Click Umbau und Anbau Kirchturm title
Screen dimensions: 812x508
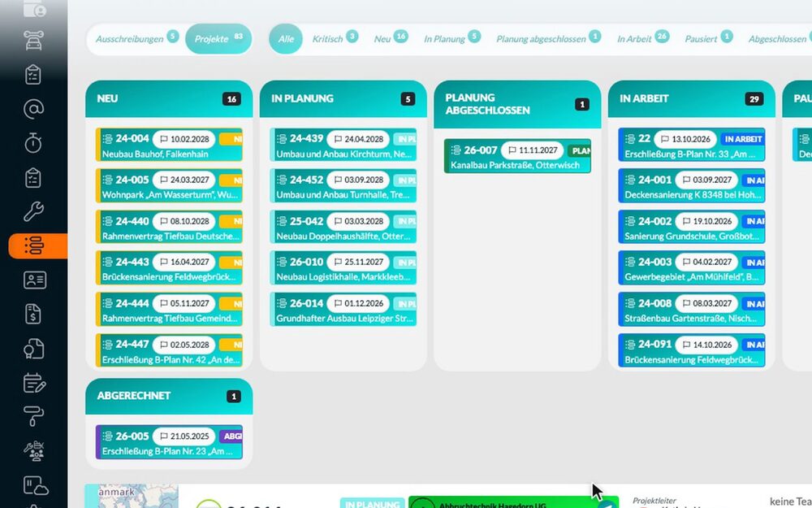(x=343, y=154)
